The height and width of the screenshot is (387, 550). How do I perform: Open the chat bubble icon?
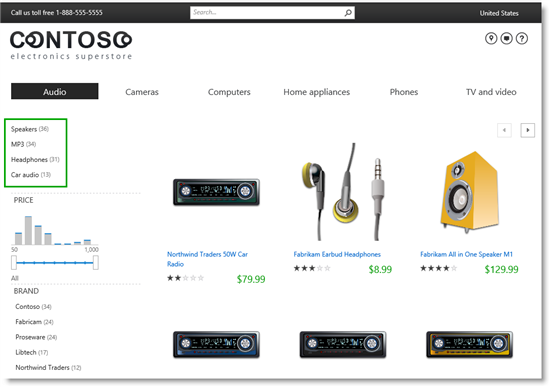tap(507, 38)
